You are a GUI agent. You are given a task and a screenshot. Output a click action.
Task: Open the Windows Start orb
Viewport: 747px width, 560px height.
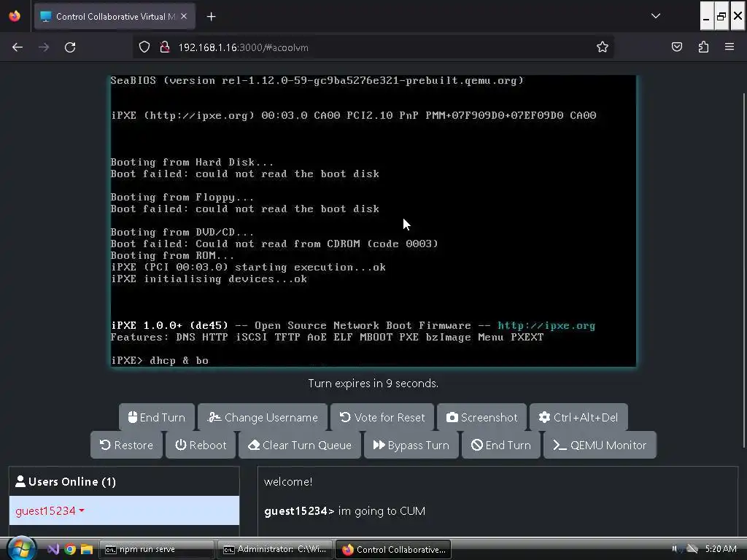pyautogui.click(x=21, y=549)
